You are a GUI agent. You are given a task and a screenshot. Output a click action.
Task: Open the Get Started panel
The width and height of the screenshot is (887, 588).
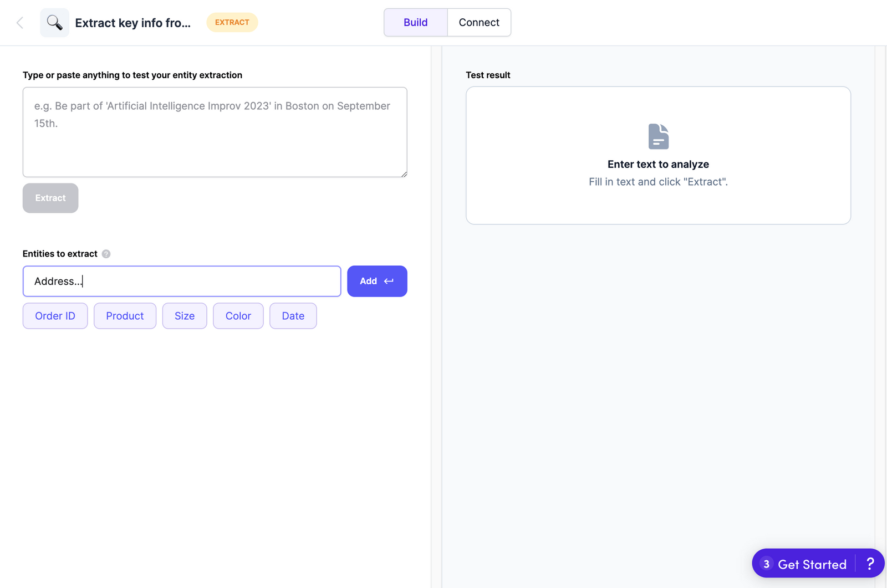coord(812,564)
